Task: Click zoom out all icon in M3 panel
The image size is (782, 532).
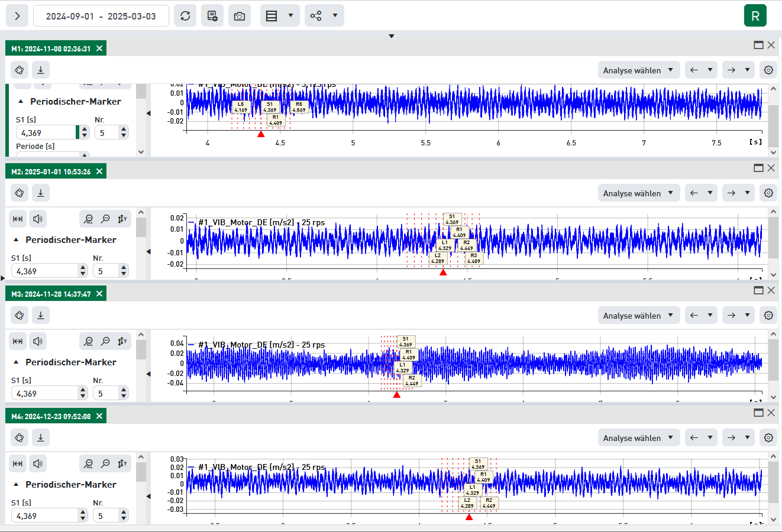Action: pos(88,342)
